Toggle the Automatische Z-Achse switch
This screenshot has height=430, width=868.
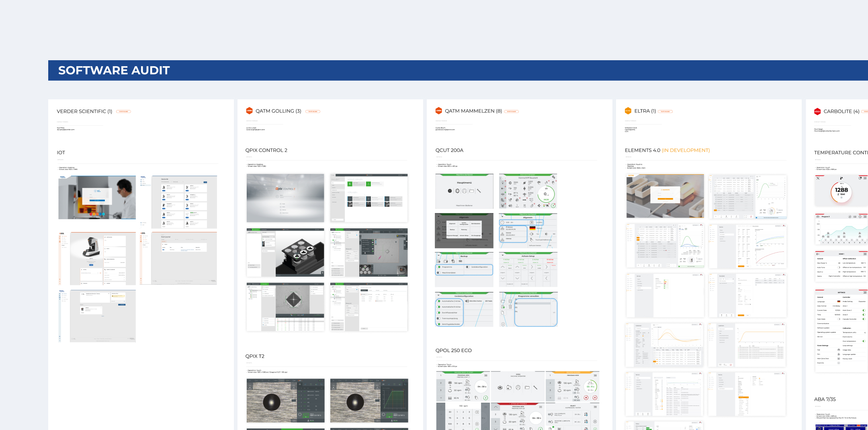[x=439, y=301]
